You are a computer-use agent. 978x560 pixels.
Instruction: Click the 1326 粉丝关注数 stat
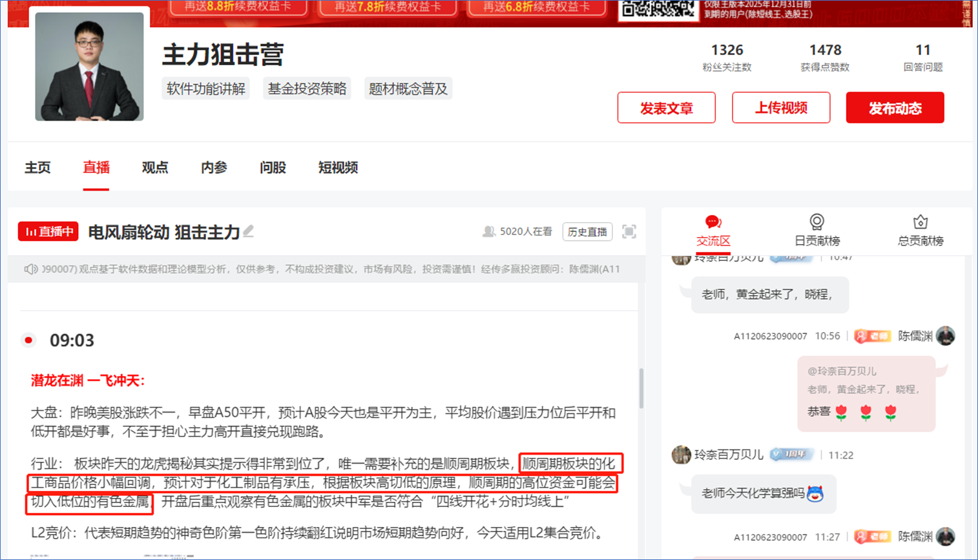click(x=727, y=57)
